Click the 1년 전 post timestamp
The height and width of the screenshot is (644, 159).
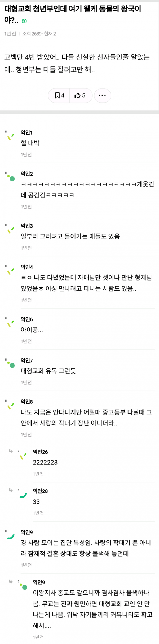click(x=10, y=34)
